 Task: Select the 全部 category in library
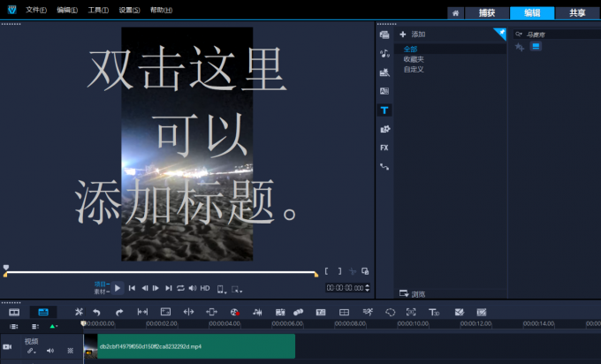410,49
